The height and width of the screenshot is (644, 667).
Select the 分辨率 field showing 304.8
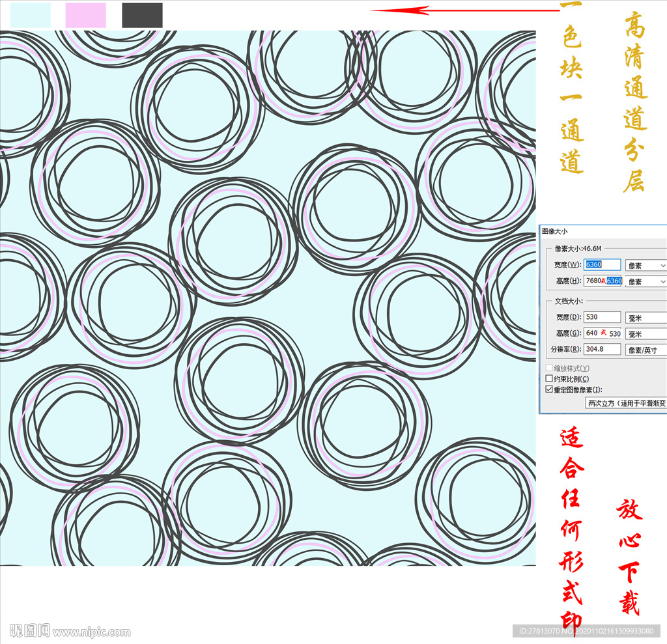coord(602,349)
